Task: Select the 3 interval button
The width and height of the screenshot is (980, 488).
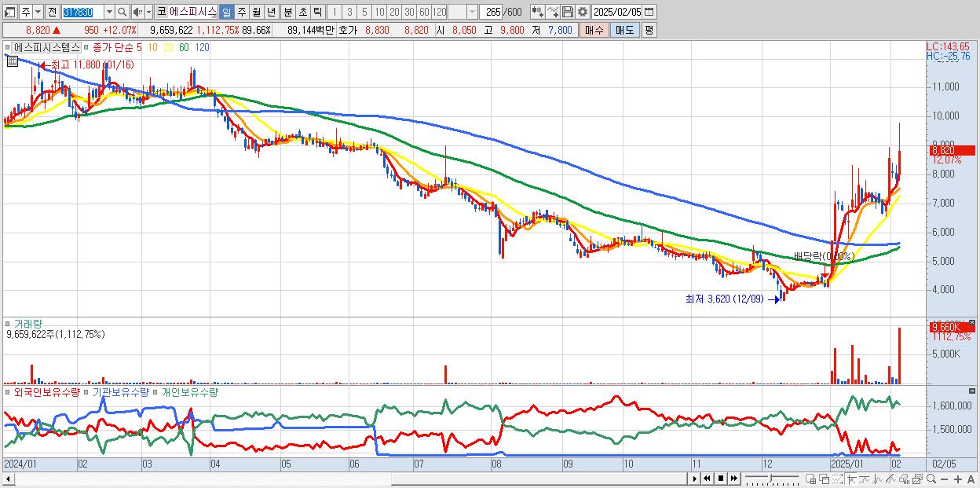Action: tap(349, 12)
